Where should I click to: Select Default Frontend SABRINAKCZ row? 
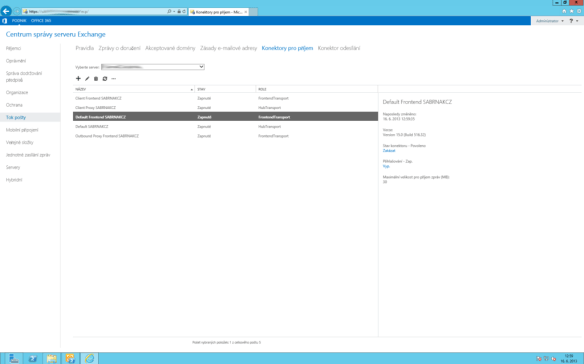(x=225, y=117)
